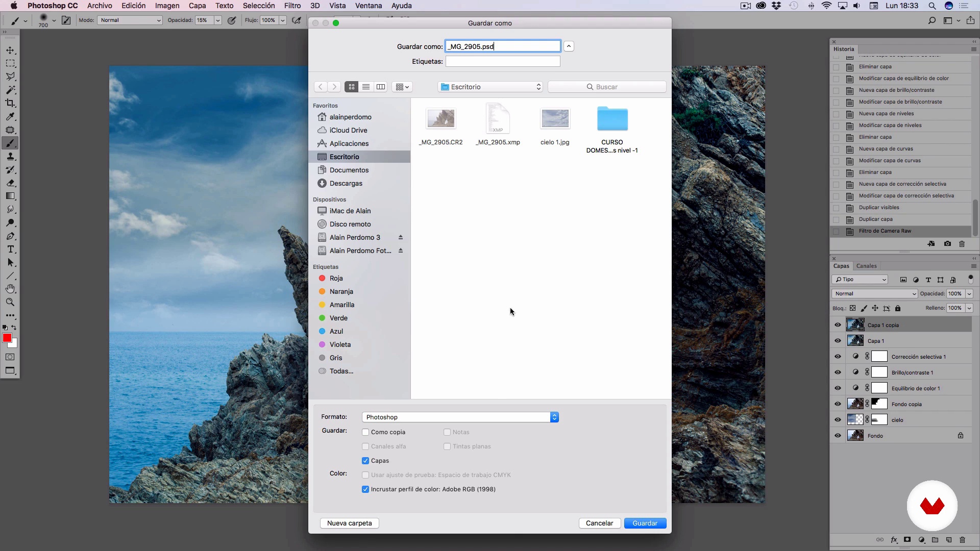
Task: Switch dialog to list view icon
Action: [366, 87]
